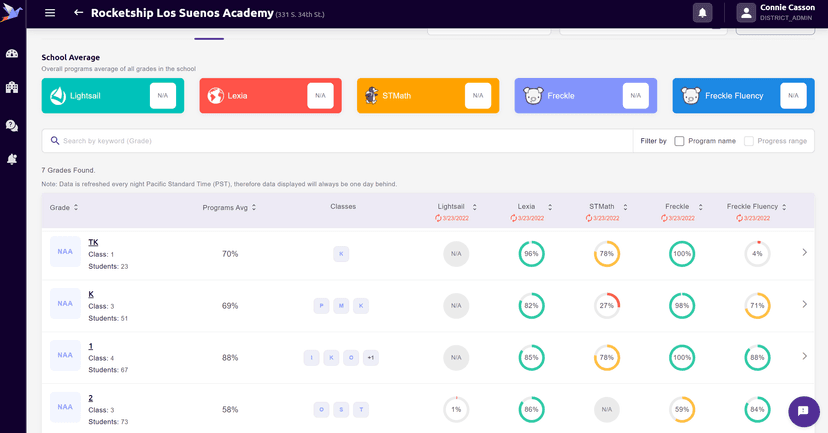Viewport: 828px width, 433px height.
Task: Open the grade 2 link
Action: click(x=90, y=398)
